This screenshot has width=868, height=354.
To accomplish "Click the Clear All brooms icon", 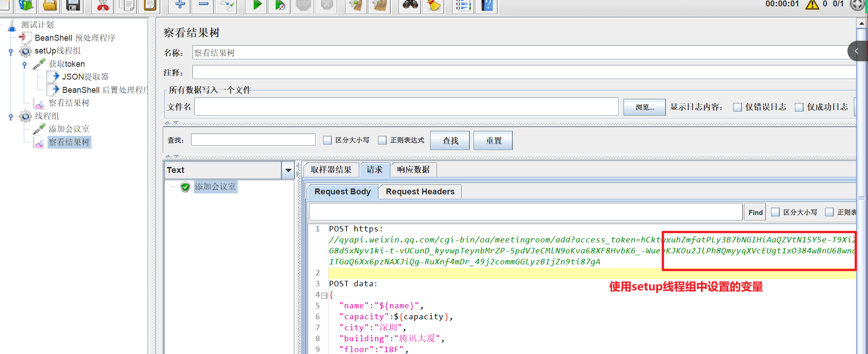I will pos(380,5).
